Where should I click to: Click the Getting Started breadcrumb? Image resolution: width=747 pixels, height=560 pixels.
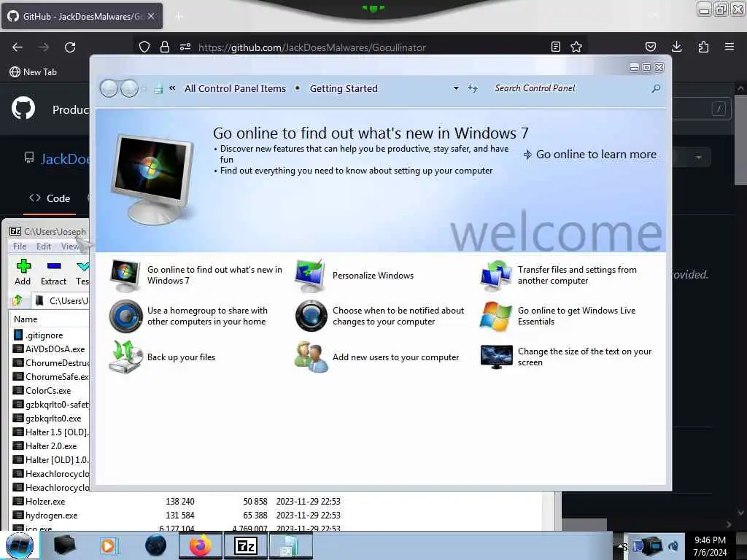click(344, 88)
